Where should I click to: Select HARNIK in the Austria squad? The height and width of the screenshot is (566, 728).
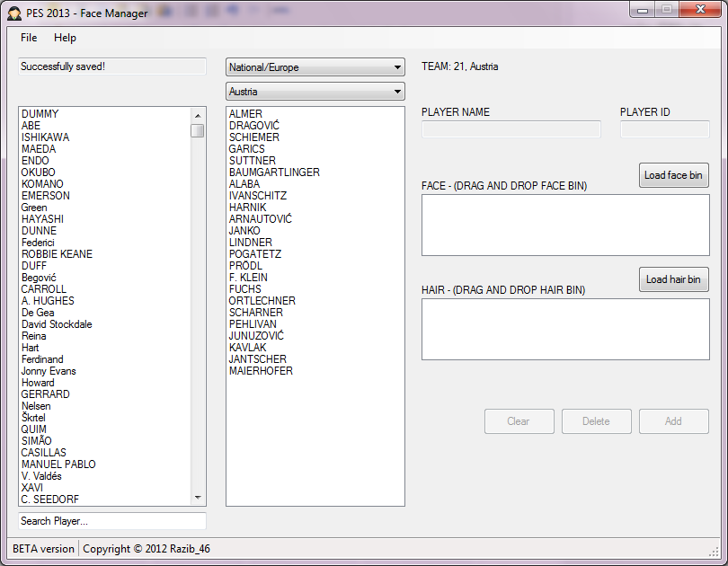pyautogui.click(x=315, y=208)
